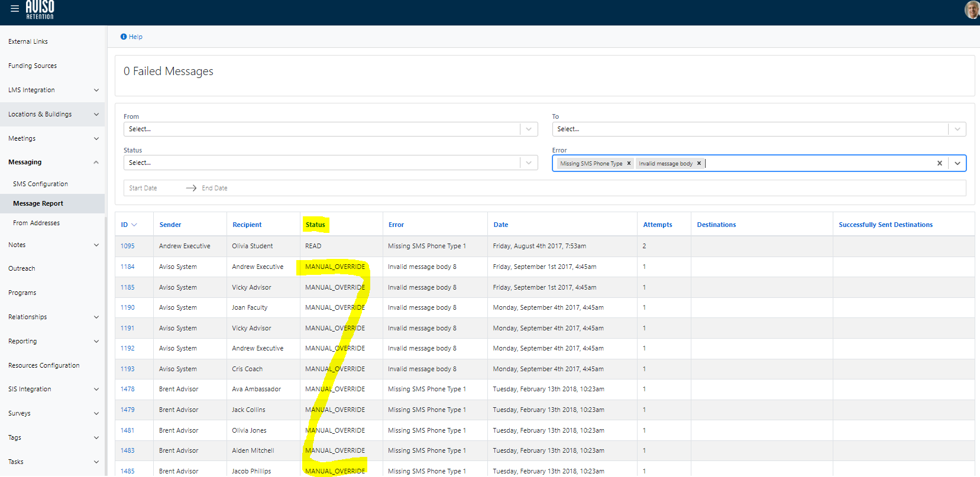The width and height of the screenshot is (980, 477).
Task: Sort by Successfully Sent Destinations column
Action: (885, 225)
